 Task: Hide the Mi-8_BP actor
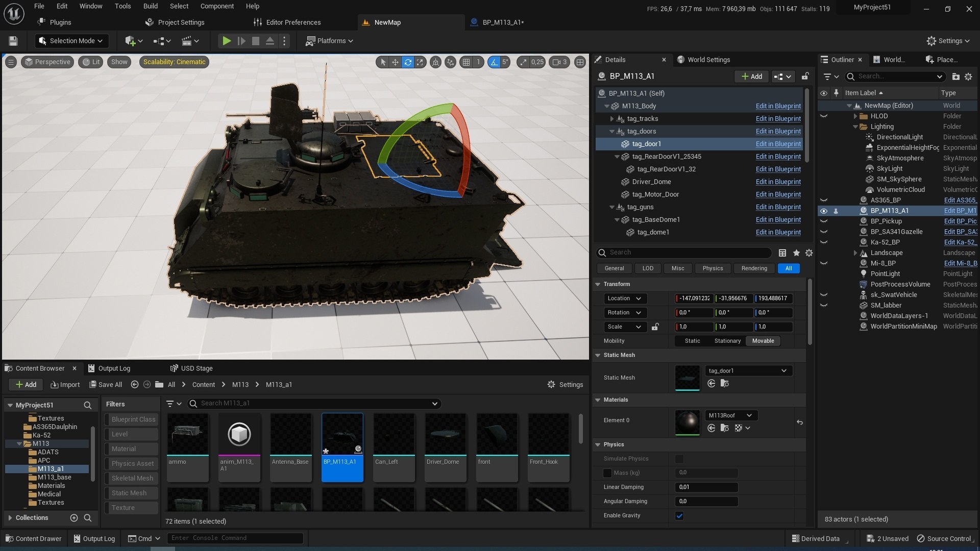click(823, 264)
